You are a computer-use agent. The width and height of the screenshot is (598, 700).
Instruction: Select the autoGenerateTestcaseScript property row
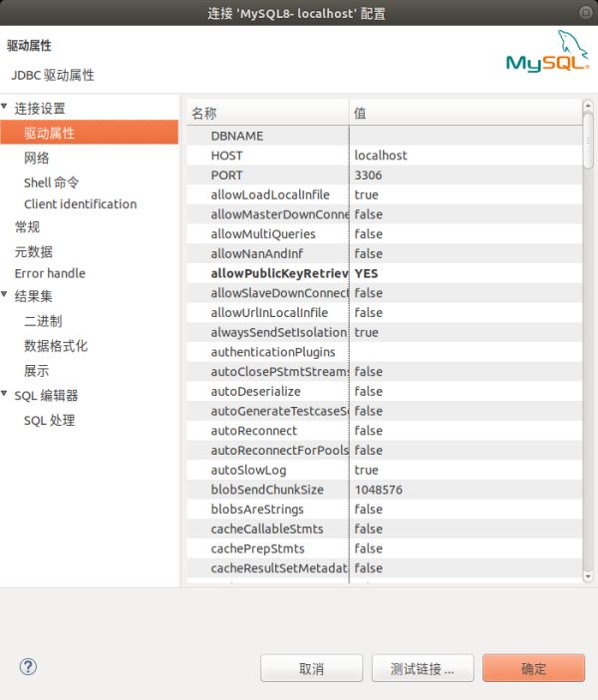[385, 411]
